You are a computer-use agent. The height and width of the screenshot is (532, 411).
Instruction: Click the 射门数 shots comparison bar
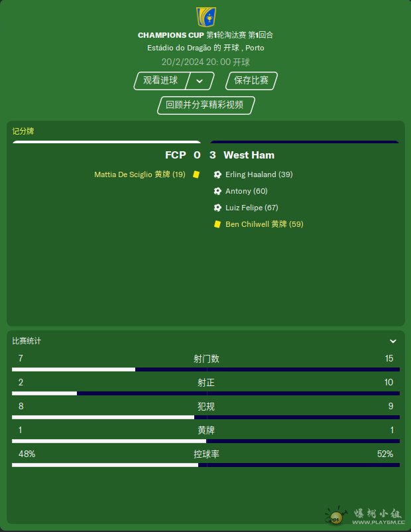[x=206, y=369]
